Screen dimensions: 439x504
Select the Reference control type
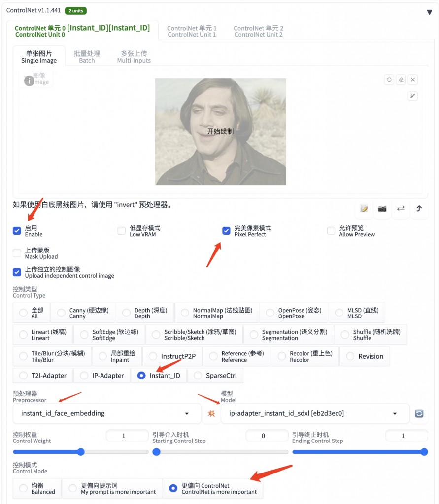pyautogui.click(x=237, y=356)
